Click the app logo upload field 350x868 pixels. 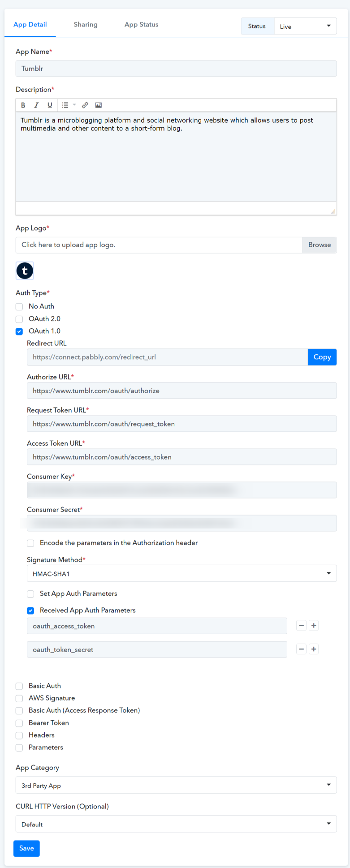coord(159,245)
